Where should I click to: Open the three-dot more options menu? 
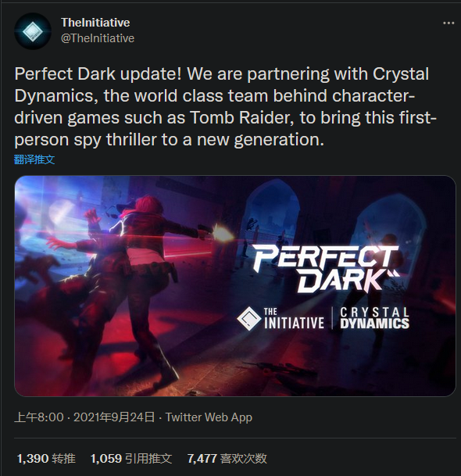pos(448,23)
